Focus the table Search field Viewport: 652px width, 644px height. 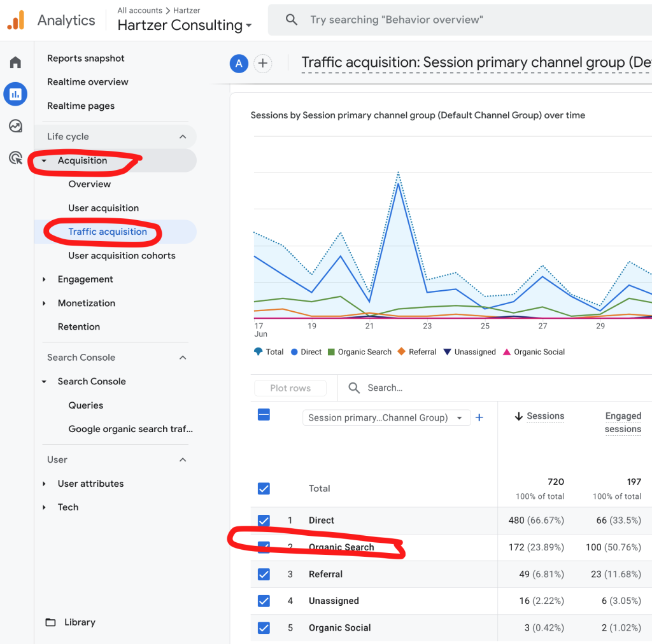click(x=385, y=388)
